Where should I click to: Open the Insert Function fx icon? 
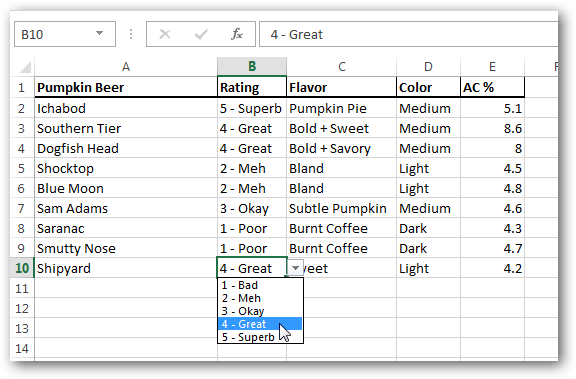pos(237,34)
